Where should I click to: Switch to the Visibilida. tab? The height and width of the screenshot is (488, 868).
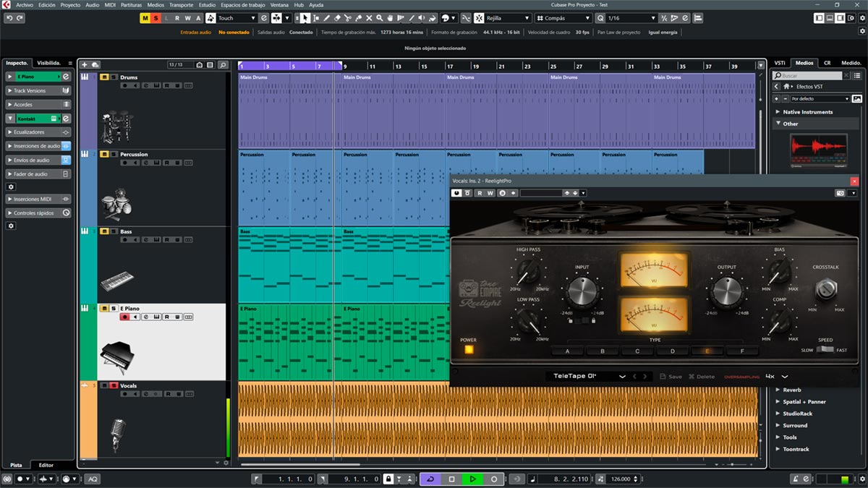point(50,63)
